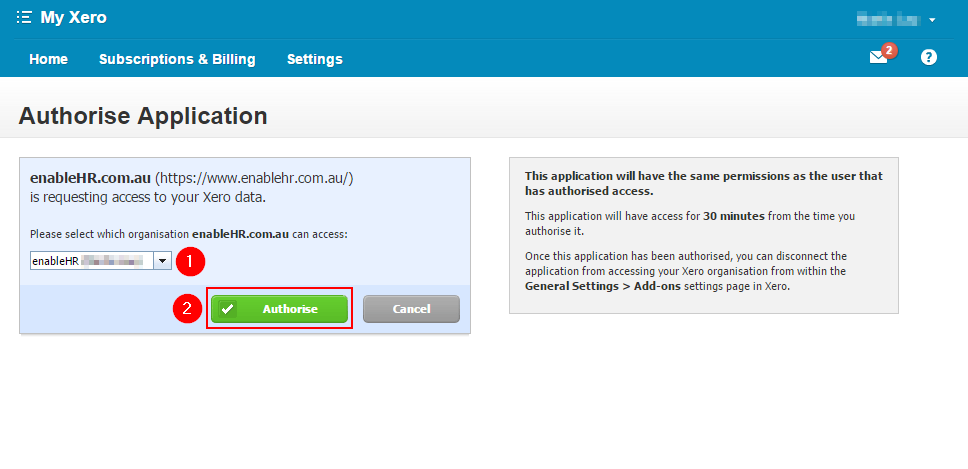This screenshot has width=968, height=469.
Task: Click the 'Please select which organisation' label
Action: (189, 234)
